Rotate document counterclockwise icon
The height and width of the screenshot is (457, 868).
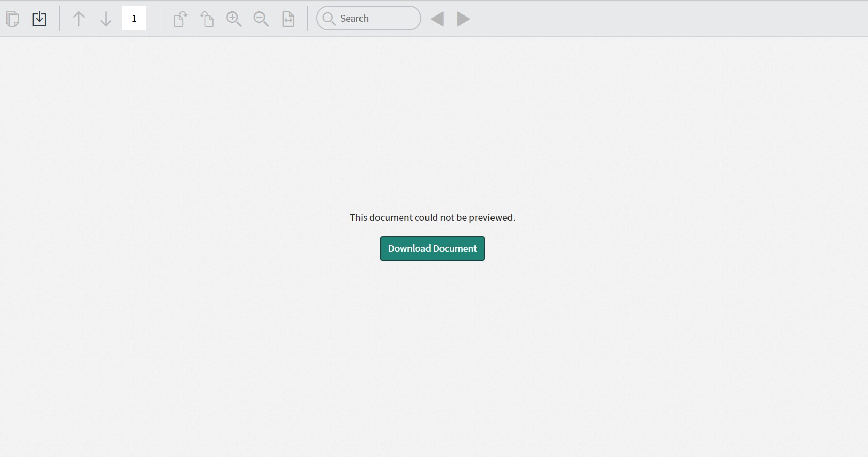tap(207, 19)
